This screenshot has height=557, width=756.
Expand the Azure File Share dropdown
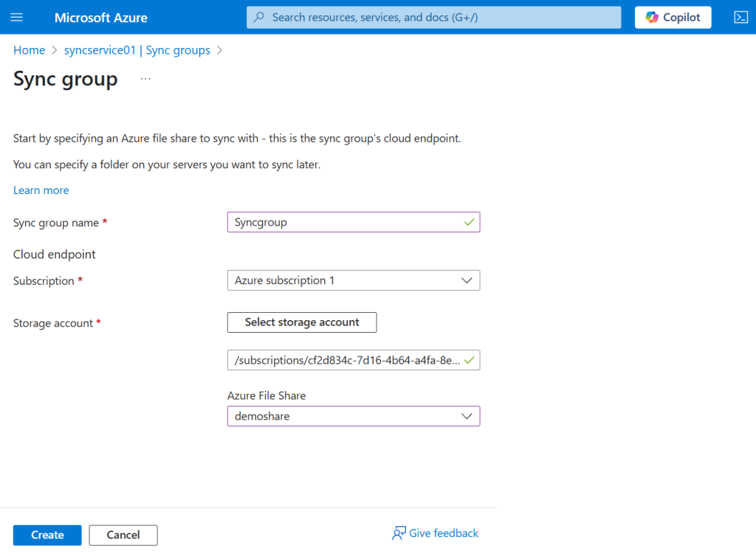(354, 416)
